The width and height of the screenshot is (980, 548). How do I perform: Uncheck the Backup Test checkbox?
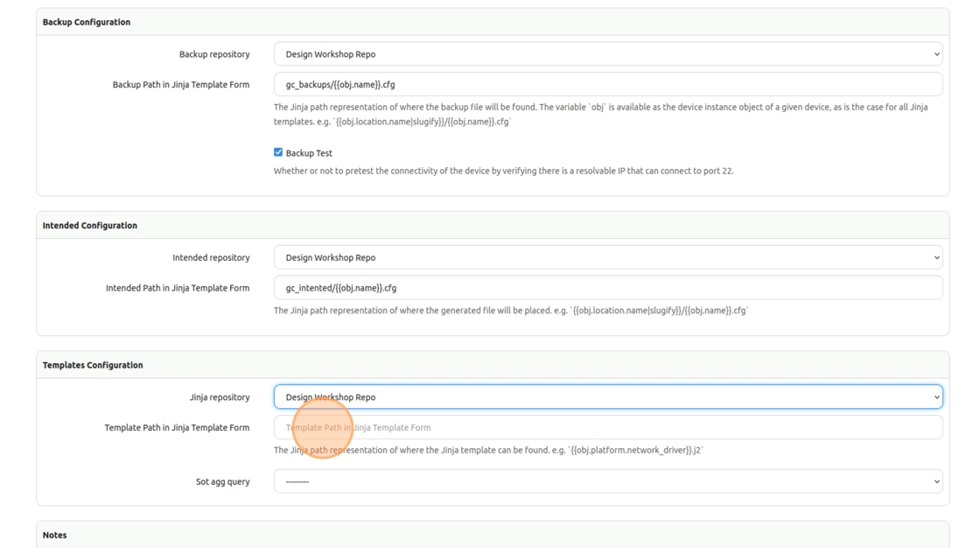point(278,152)
